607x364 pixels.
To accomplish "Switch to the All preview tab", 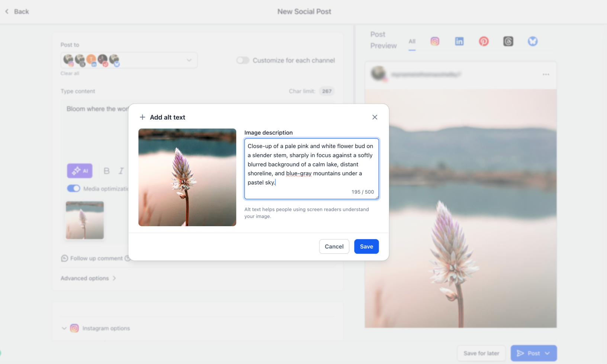I will (412, 42).
